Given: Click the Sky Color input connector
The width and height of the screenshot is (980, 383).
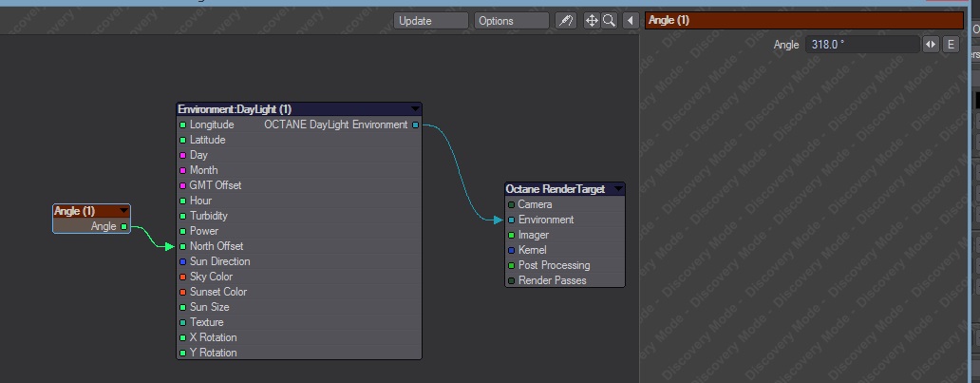Looking at the screenshot, I should [x=183, y=277].
